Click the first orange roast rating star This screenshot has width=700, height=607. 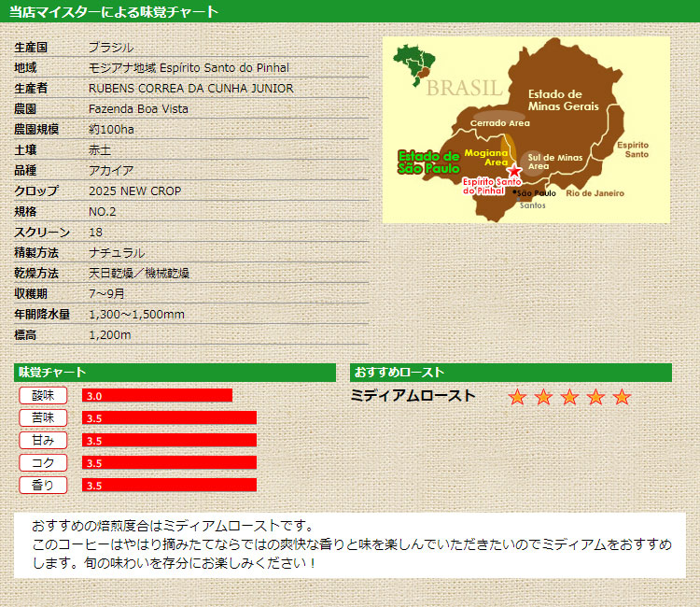[x=517, y=397]
